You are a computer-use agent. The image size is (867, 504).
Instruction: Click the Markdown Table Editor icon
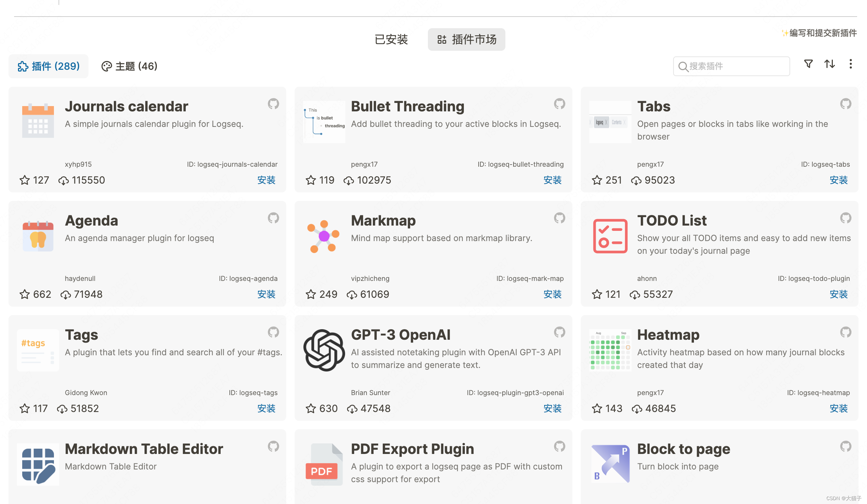(38, 465)
